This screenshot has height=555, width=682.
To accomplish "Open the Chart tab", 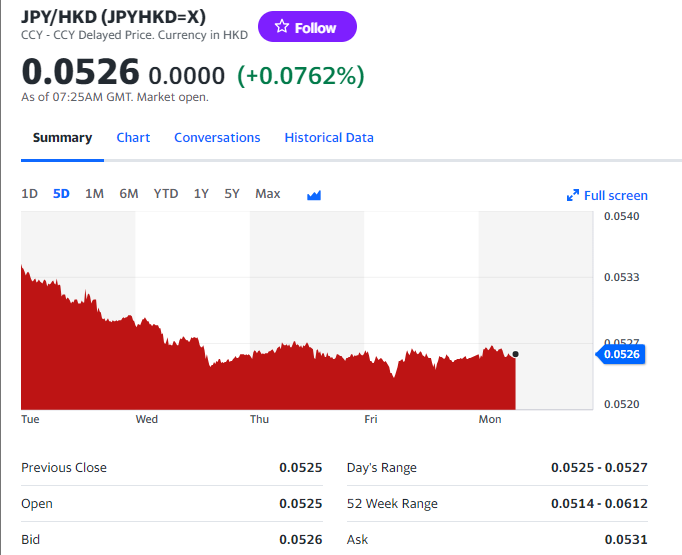I will pyautogui.click(x=133, y=138).
